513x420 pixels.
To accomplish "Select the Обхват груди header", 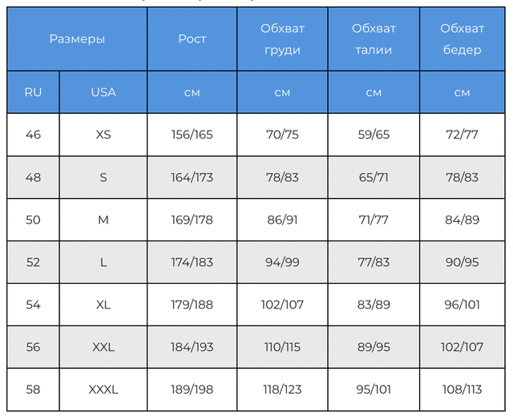I will (x=282, y=38).
